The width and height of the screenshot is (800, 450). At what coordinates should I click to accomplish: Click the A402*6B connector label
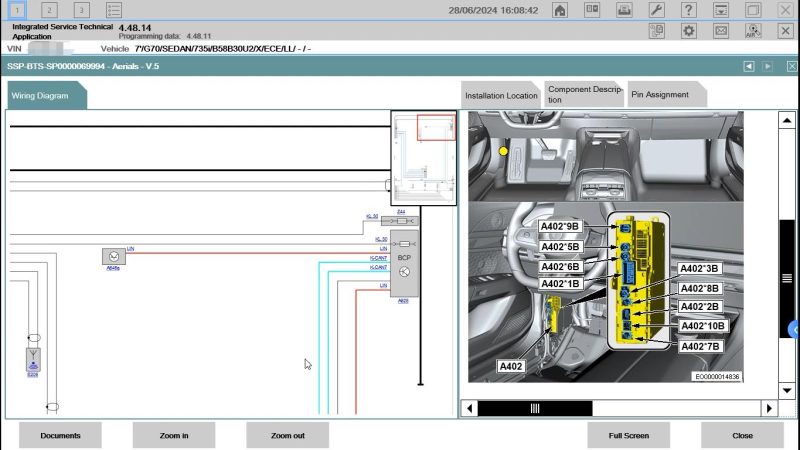click(560, 267)
